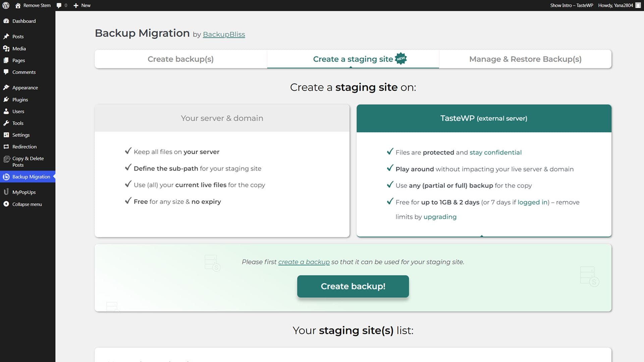The height and width of the screenshot is (362, 644).
Task: Click the Redirection sidebar icon
Action: pyautogui.click(x=6, y=146)
